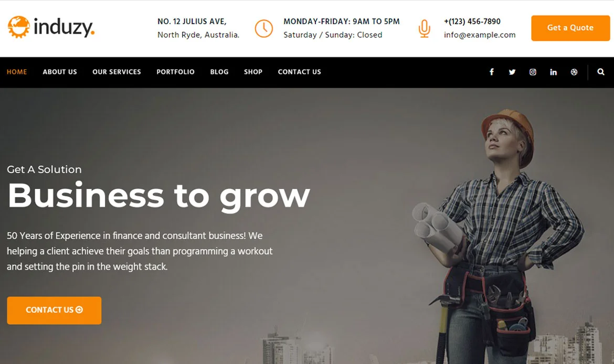The height and width of the screenshot is (364, 614).
Task: Go to the Home menu item
Action: pos(17,72)
